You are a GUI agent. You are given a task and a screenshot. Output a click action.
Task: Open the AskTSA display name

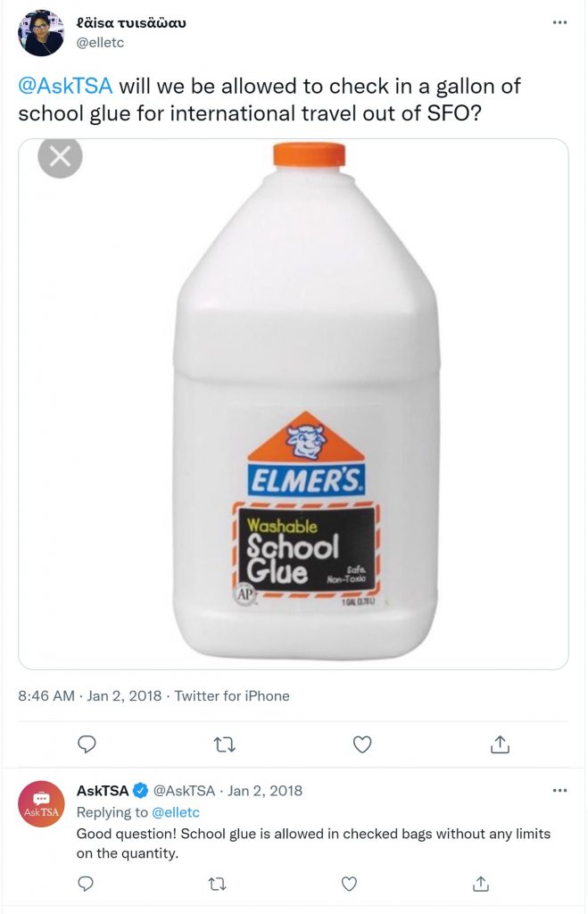point(103,791)
